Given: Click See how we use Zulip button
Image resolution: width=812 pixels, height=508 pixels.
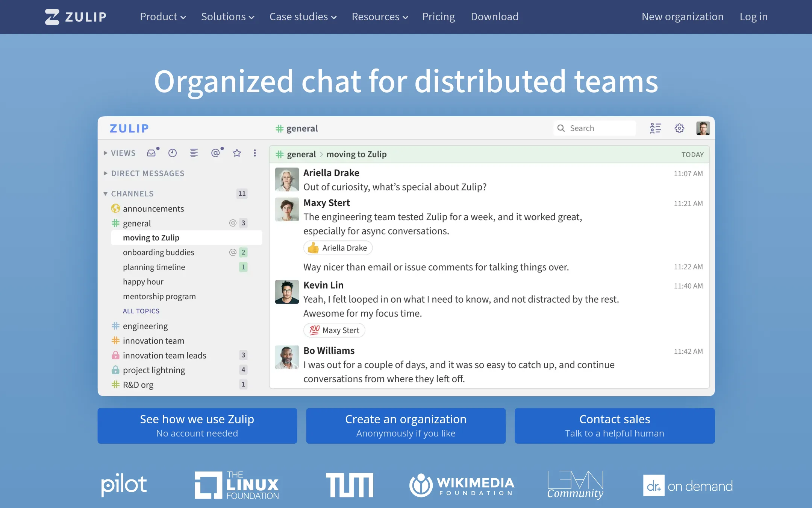Looking at the screenshot, I should pyautogui.click(x=197, y=426).
